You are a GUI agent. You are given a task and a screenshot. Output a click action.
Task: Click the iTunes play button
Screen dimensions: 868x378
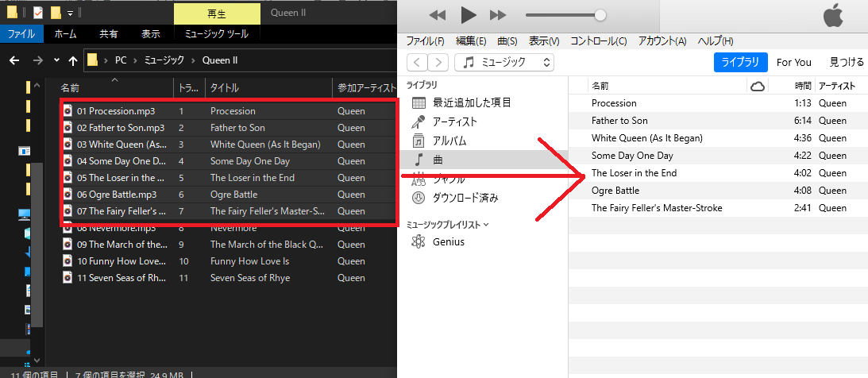click(x=469, y=16)
